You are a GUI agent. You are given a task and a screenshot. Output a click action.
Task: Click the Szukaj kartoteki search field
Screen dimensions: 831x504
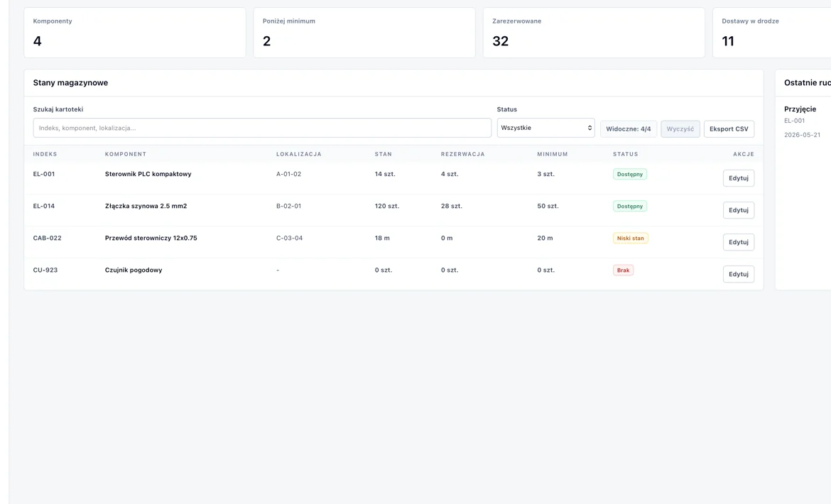tap(262, 128)
